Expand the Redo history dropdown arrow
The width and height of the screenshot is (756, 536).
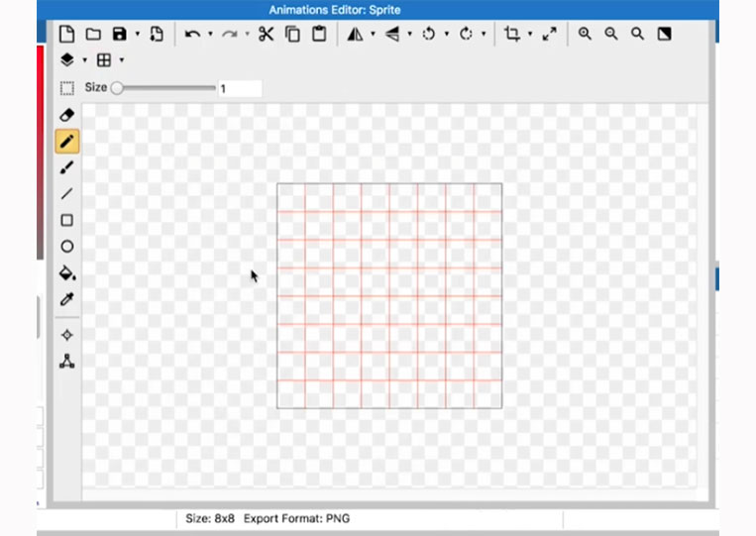coord(247,35)
